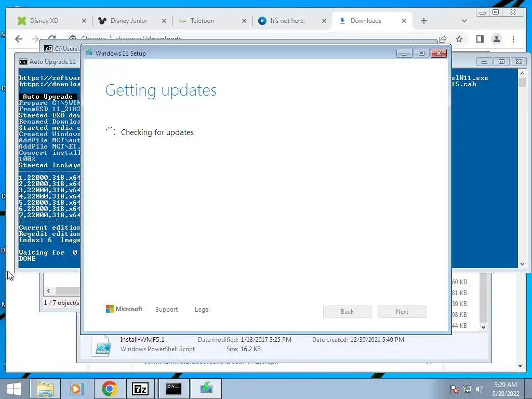Image resolution: width=532 pixels, height=399 pixels.
Task: Click the Action Center flag tray icon
Action: pyautogui.click(x=454, y=389)
